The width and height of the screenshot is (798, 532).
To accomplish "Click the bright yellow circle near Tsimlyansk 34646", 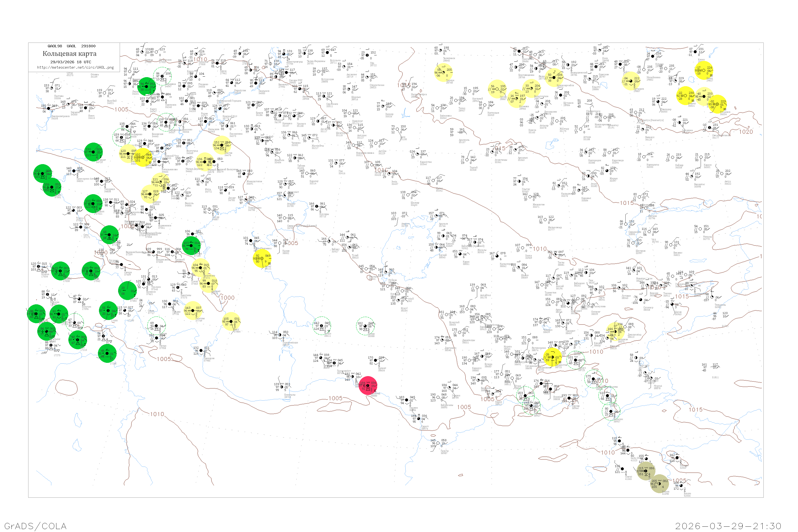I will pos(143,157).
